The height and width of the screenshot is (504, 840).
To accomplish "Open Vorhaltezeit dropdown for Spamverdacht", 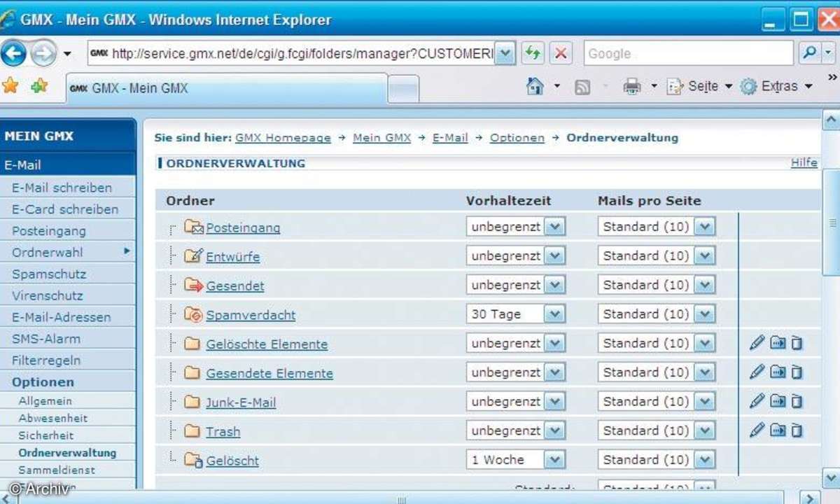I will coord(554,314).
